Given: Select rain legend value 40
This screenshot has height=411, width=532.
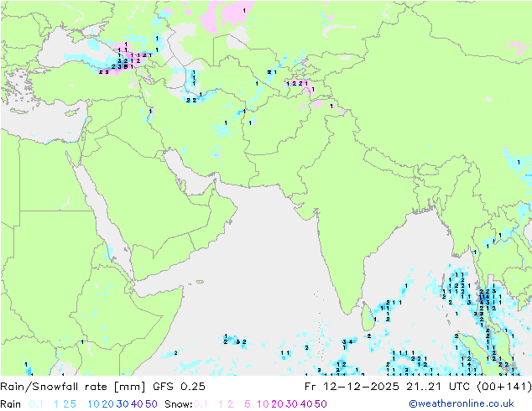Looking at the screenshot, I should (x=137, y=404).
